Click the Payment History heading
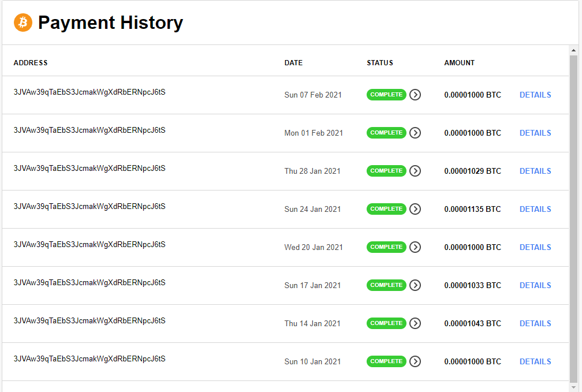The image size is (582, 392). pos(111,23)
